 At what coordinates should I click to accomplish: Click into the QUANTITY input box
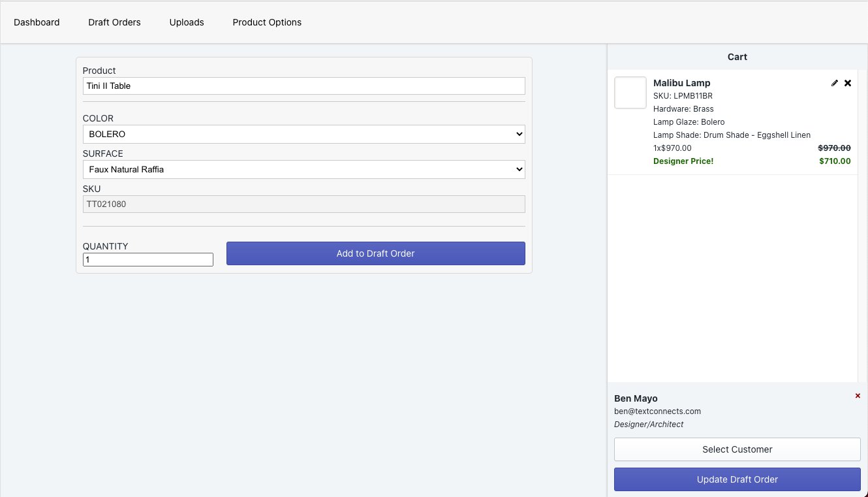point(147,259)
